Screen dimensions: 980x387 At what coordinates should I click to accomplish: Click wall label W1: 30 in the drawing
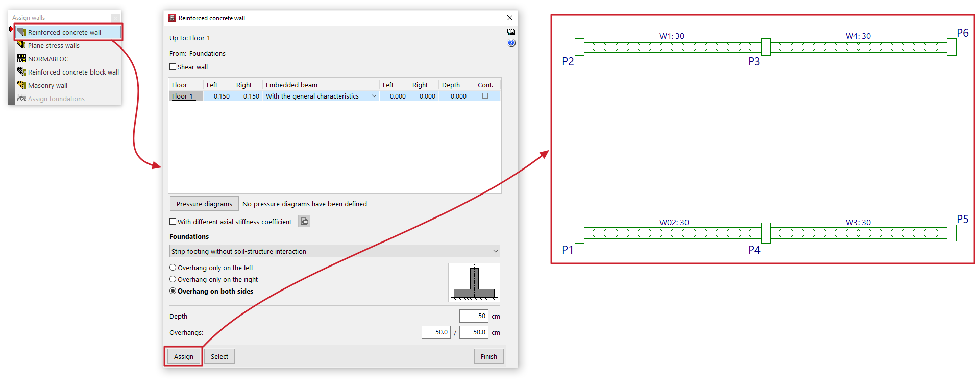point(672,36)
